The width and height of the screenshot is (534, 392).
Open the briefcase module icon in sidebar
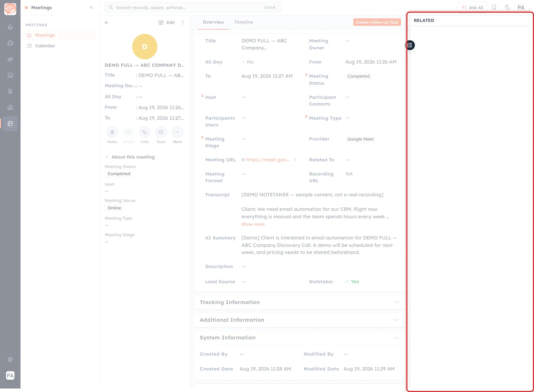click(10, 43)
